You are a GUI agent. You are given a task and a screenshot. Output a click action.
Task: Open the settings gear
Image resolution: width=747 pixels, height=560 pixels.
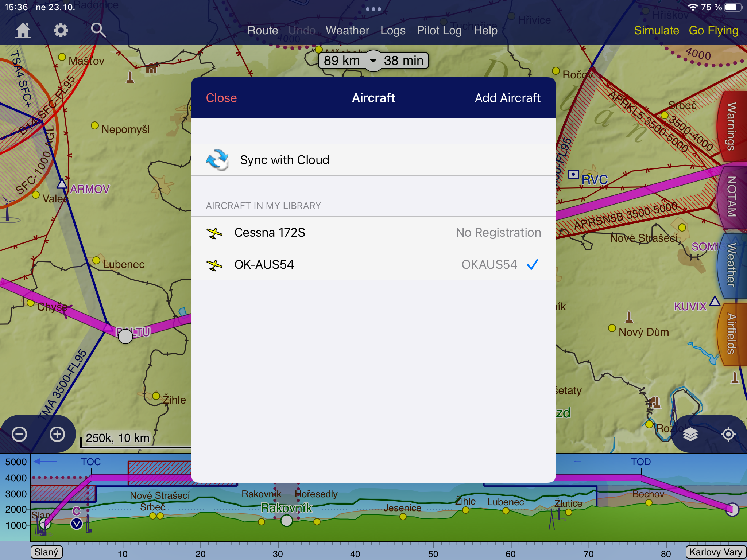61,30
